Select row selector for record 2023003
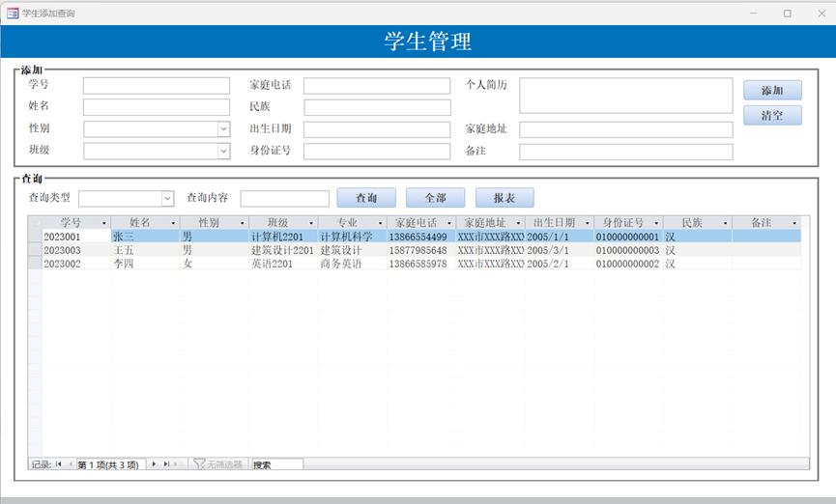The width and height of the screenshot is (836, 504). click(x=35, y=249)
